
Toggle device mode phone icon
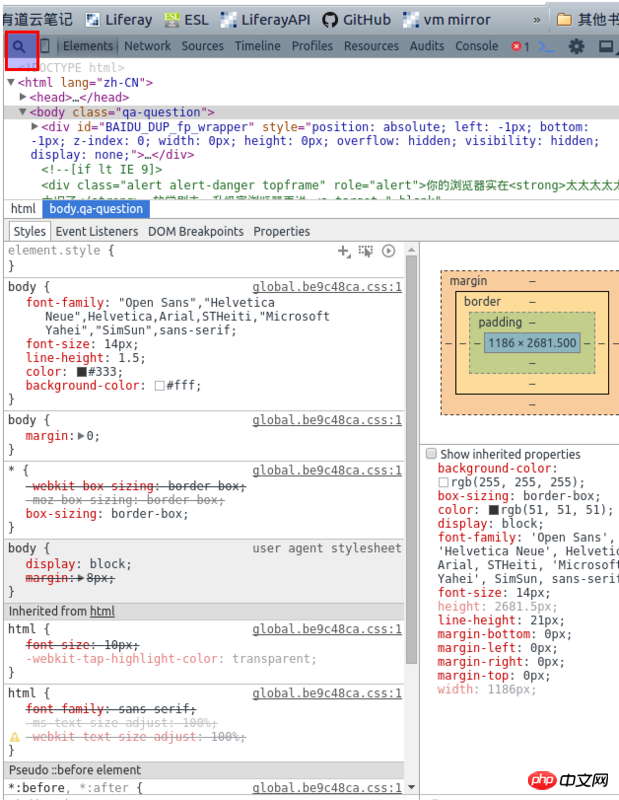(44, 46)
